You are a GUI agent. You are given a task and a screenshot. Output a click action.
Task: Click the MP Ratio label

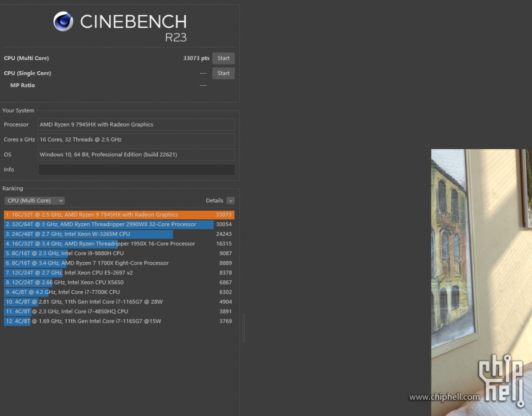click(23, 85)
